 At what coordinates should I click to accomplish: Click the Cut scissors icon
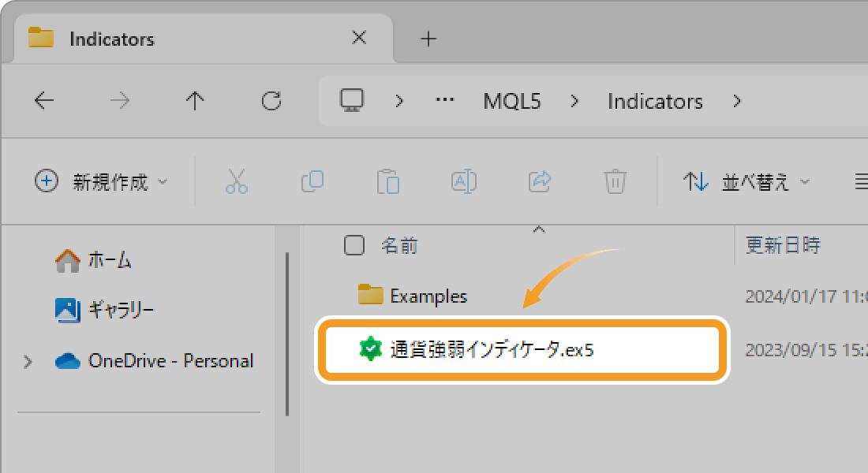click(x=237, y=181)
